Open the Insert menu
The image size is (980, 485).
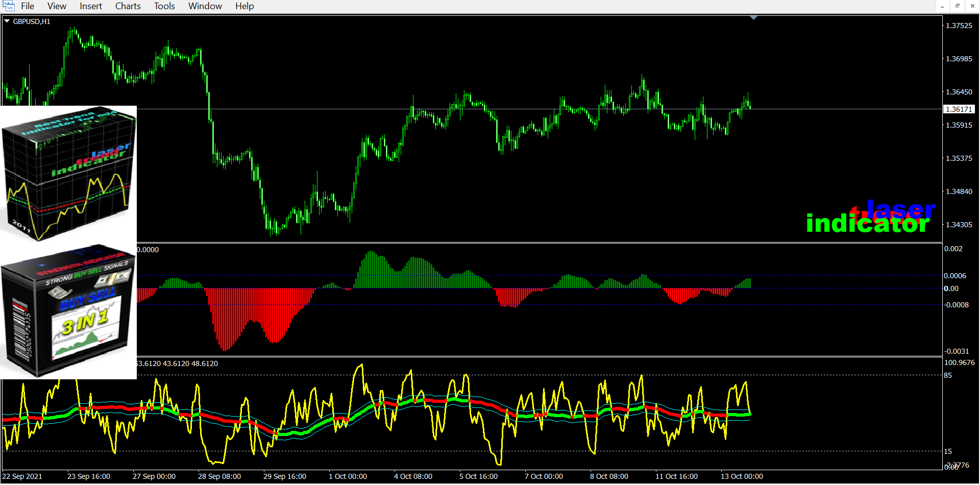click(91, 6)
